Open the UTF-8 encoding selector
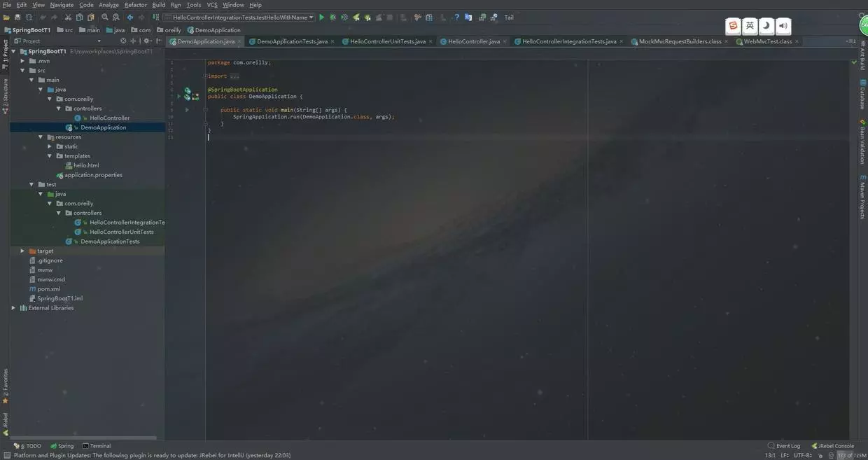This screenshot has width=868, height=460. (x=803, y=455)
